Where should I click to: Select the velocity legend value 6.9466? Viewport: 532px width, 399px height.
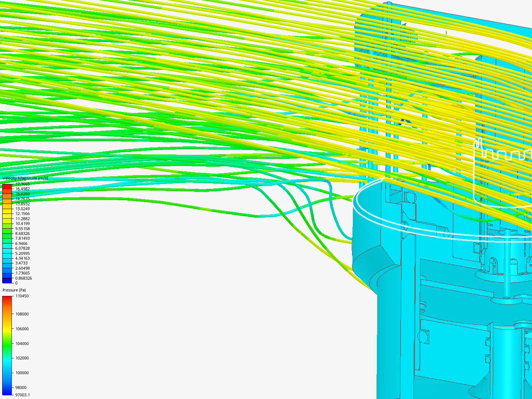(21, 243)
